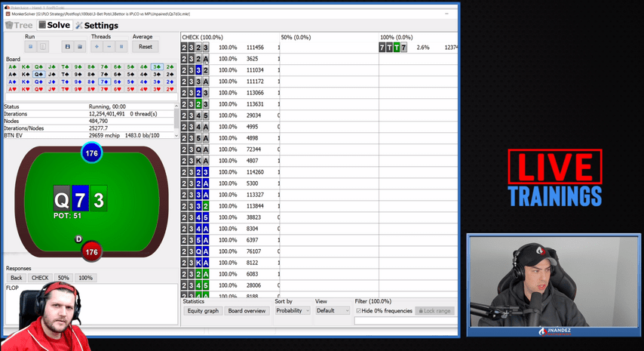Viewport: 644px width, 351px height.
Task: Click the 100% bet response button
Action: click(x=85, y=278)
